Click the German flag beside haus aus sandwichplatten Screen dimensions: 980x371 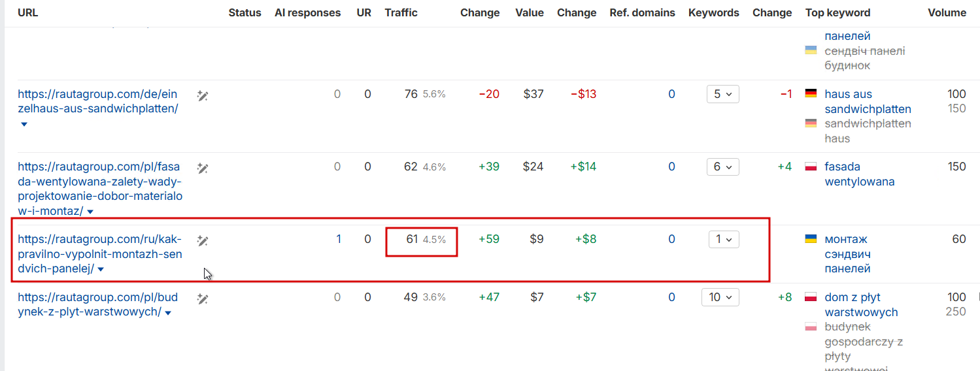click(811, 93)
